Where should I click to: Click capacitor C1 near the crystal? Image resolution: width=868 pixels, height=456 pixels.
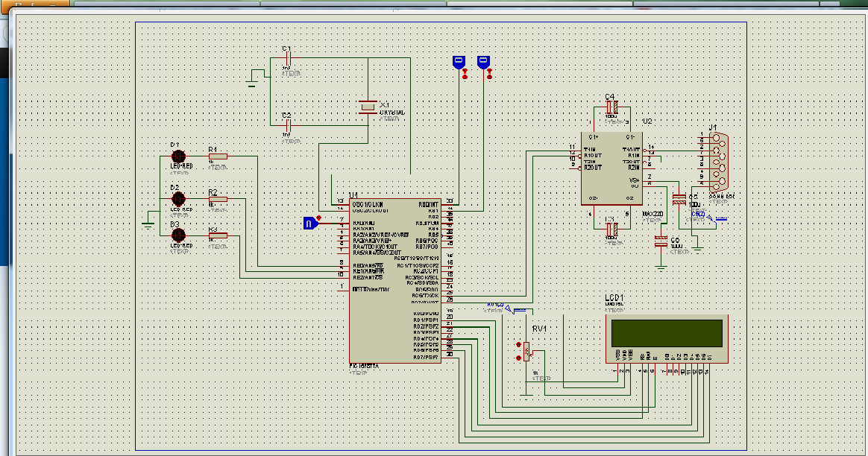coord(287,59)
